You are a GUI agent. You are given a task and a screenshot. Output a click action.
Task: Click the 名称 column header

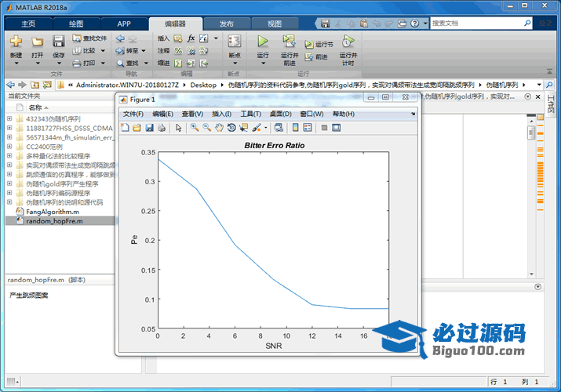35,107
